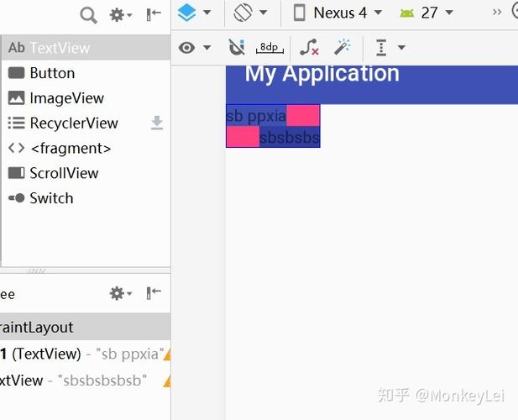
Task: Choose the Nexus 4 device selector
Action: coord(337,13)
